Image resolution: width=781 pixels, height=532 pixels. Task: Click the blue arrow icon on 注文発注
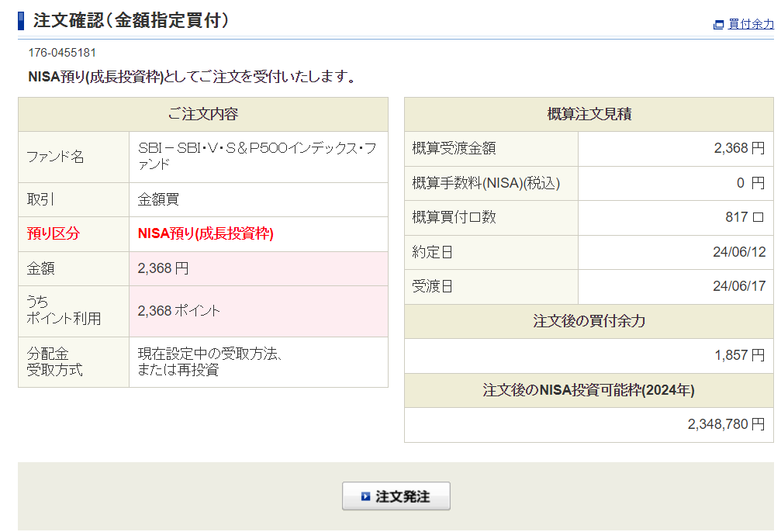point(365,496)
